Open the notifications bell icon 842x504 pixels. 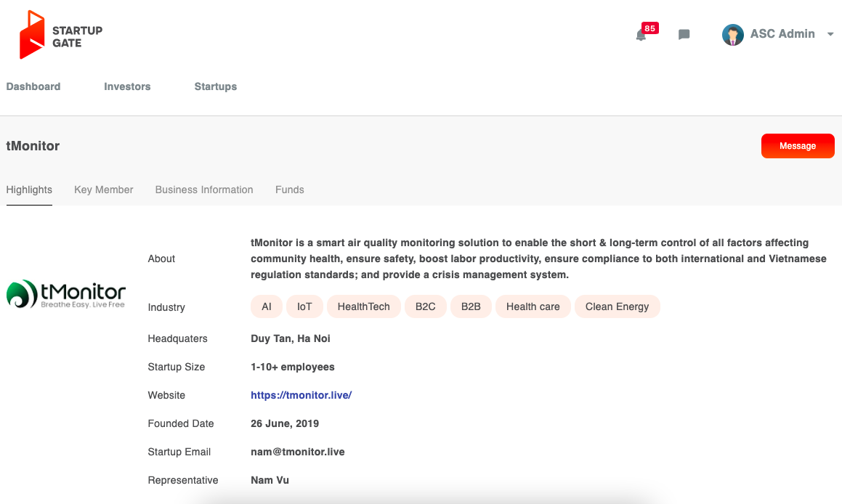tap(641, 35)
